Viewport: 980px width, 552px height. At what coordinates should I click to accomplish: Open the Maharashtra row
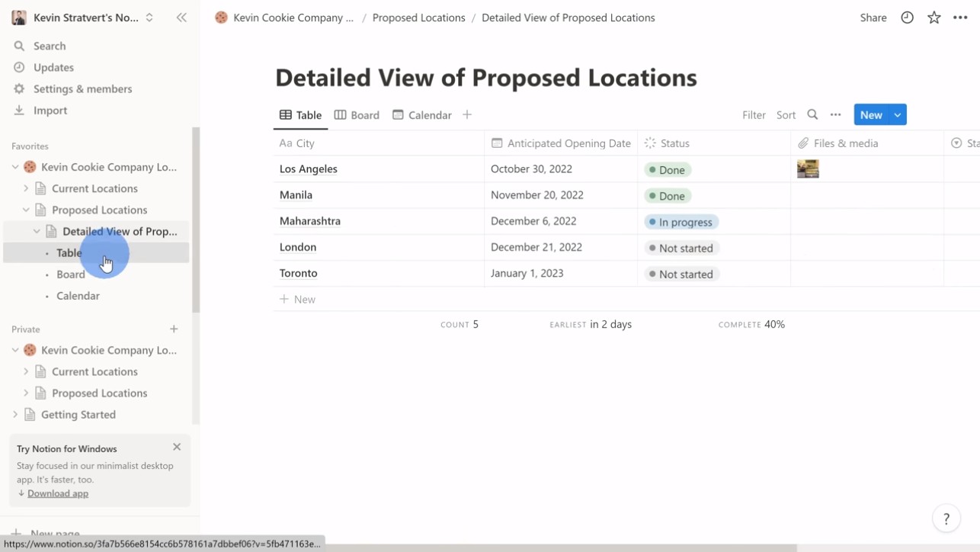[309, 221]
